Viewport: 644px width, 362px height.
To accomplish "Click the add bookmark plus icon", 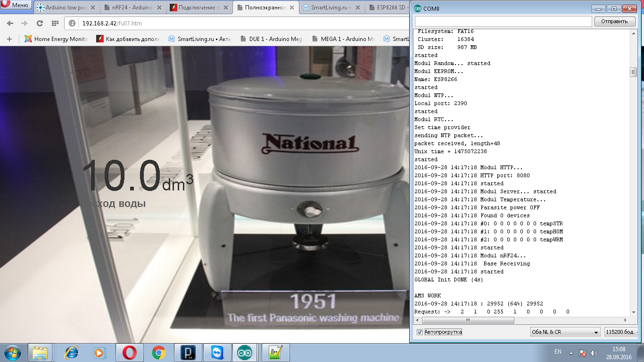I will tap(9, 39).
